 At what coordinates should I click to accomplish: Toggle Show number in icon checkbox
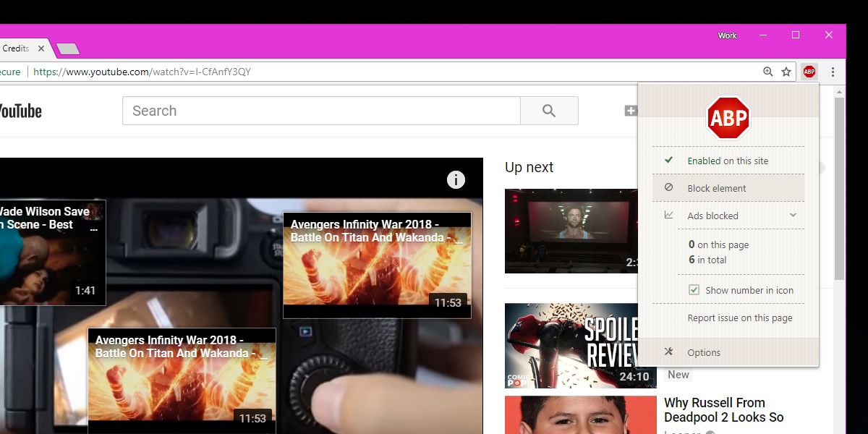click(694, 290)
